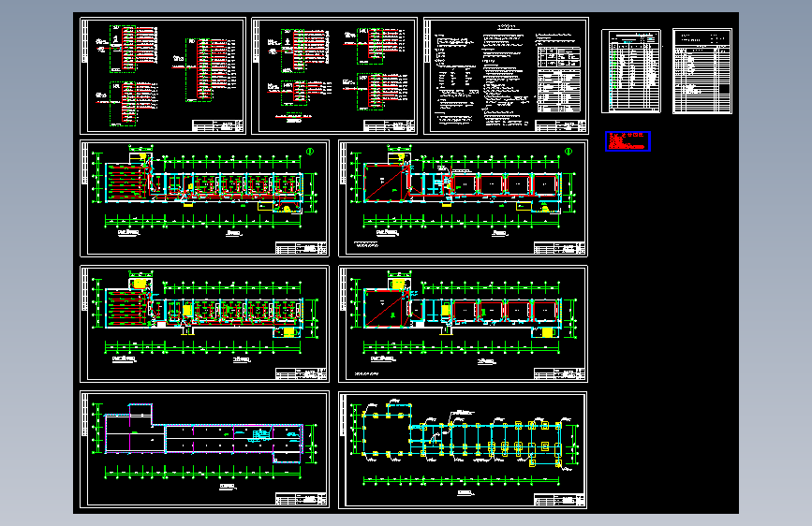Viewport: 812px width, 526px height.
Task: Open the roof plan sheet with magenta outline
Action: [x=204, y=449]
